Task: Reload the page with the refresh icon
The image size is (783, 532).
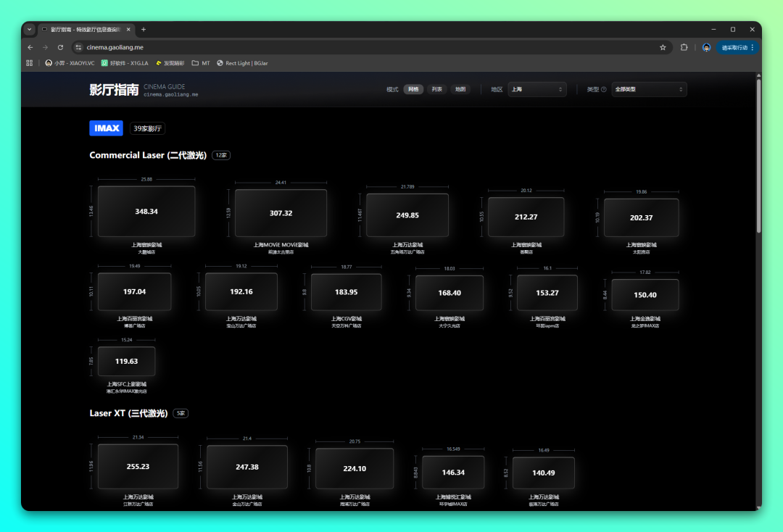Action: (60, 47)
